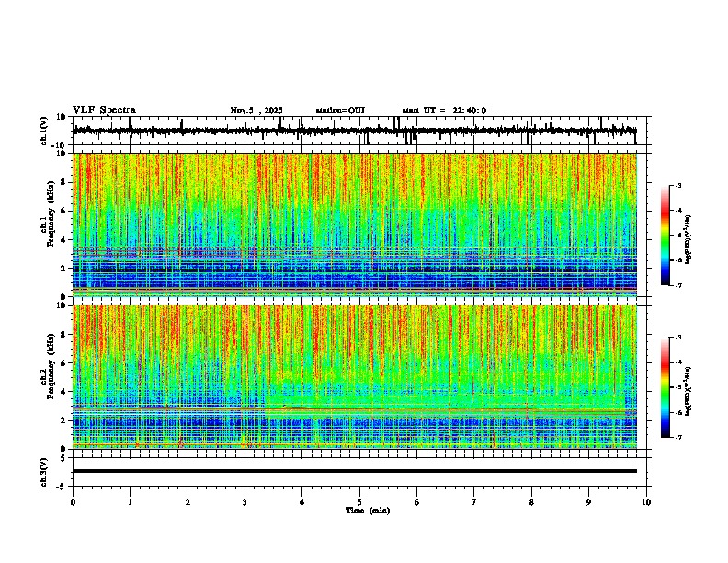Click the ch.1 voltage waveform trace panel
728x563 pixels.
click(359, 131)
